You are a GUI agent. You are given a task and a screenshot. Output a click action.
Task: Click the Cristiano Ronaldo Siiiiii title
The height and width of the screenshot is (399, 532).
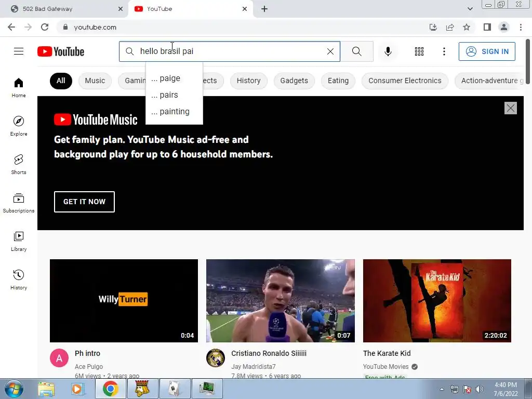pyautogui.click(x=269, y=353)
